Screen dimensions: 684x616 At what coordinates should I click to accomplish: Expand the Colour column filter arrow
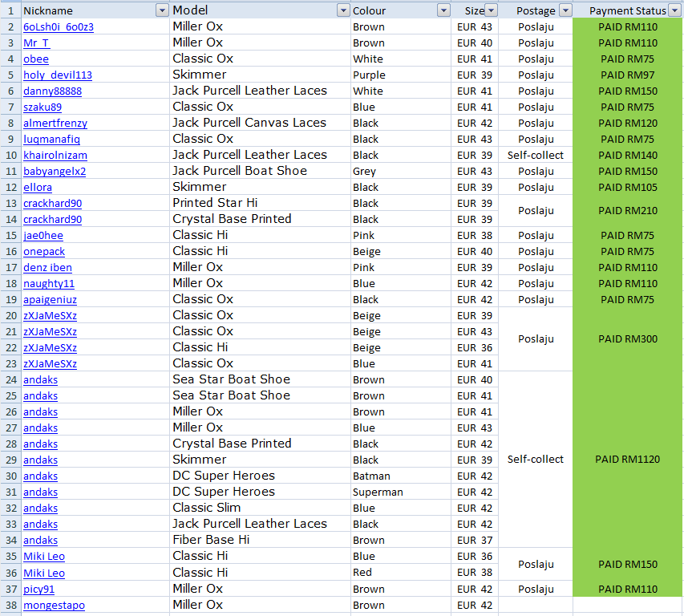443,10
